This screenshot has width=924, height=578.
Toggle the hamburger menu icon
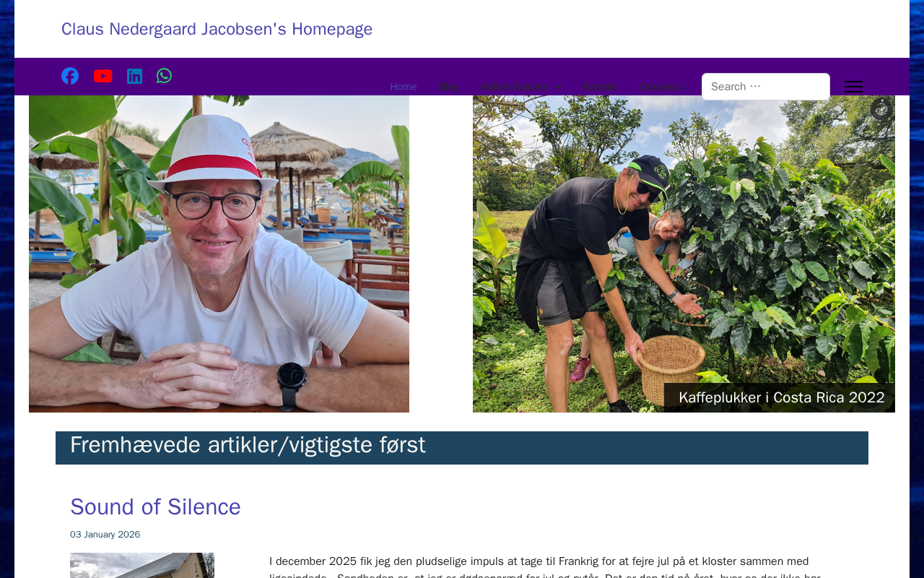coord(853,87)
